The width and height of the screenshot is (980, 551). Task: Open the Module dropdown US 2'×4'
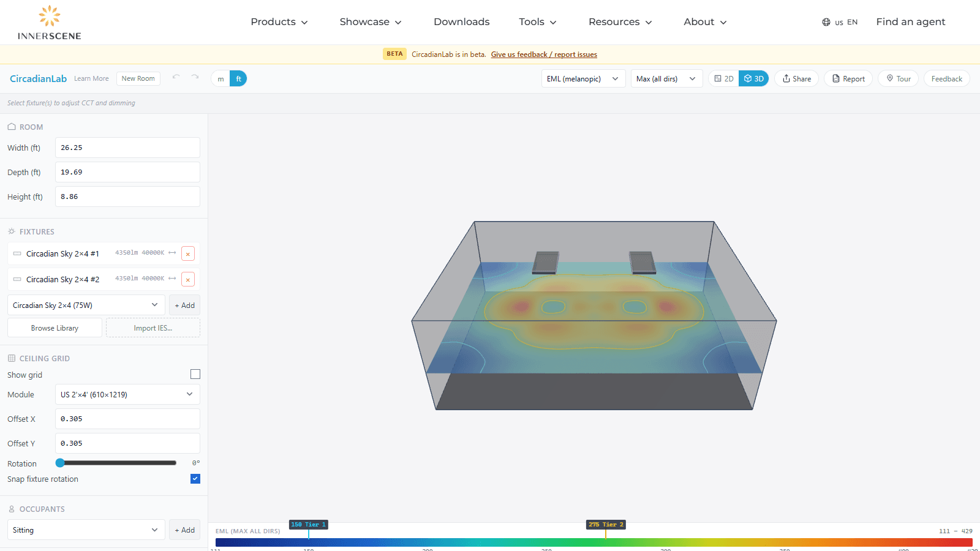127,394
